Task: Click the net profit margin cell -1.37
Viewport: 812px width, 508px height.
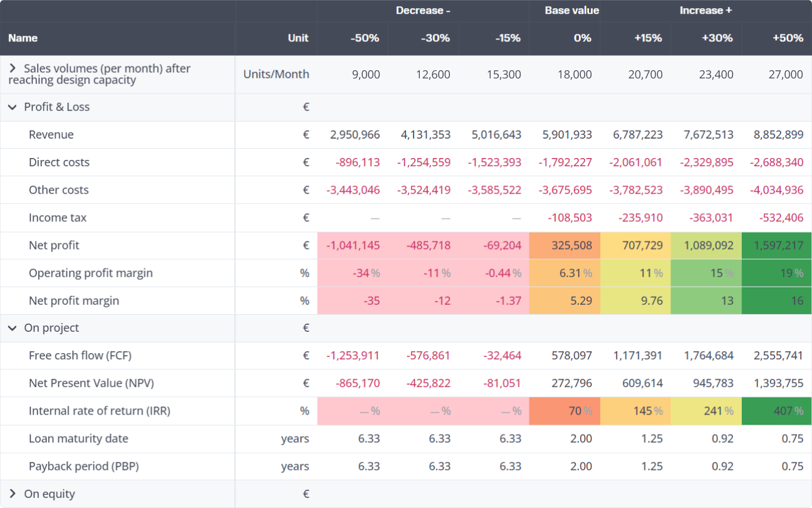Action: (494, 300)
